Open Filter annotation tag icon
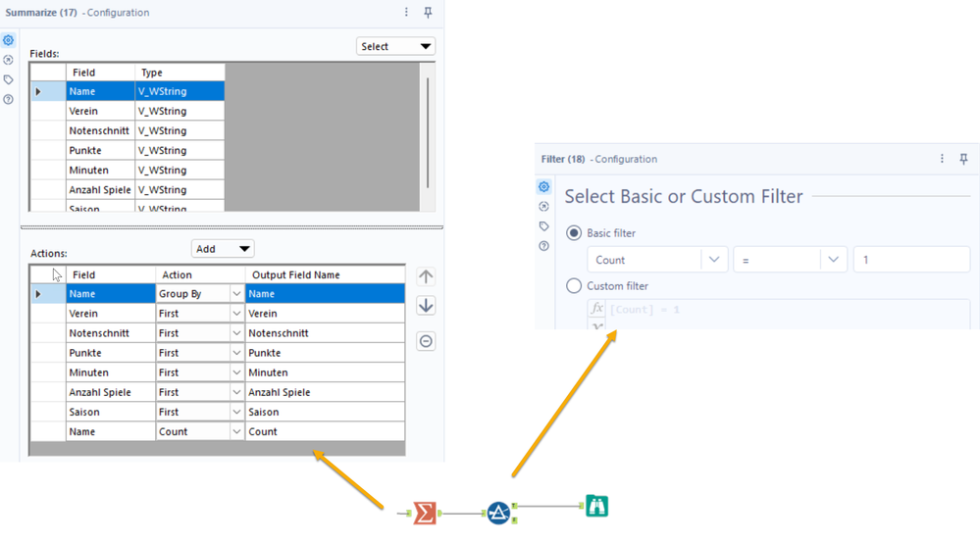The width and height of the screenshot is (980, 544). 543,226
